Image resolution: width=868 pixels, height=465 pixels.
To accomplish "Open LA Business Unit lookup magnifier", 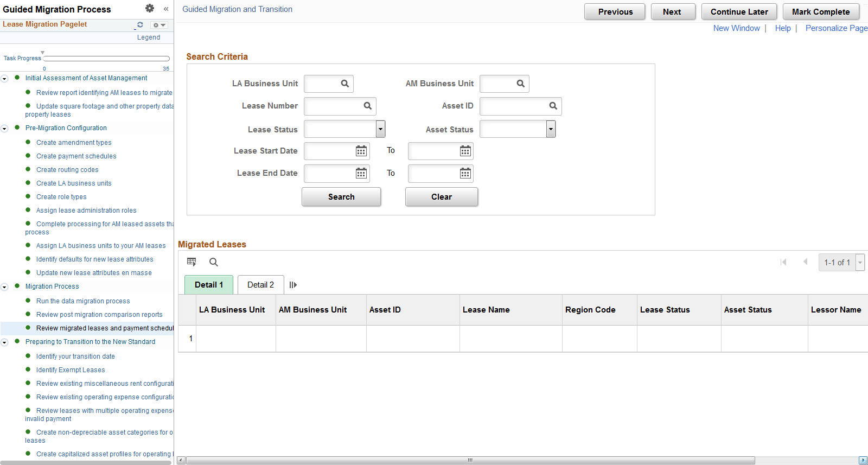I will click(345, 84).
